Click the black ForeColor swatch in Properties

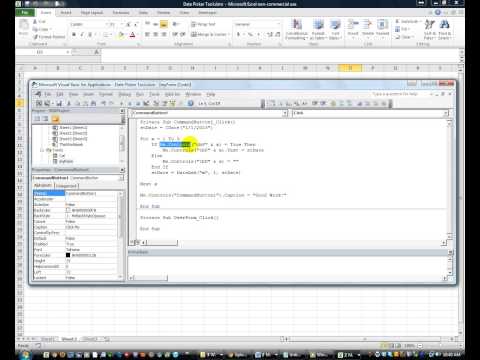[x=68, y=255]
